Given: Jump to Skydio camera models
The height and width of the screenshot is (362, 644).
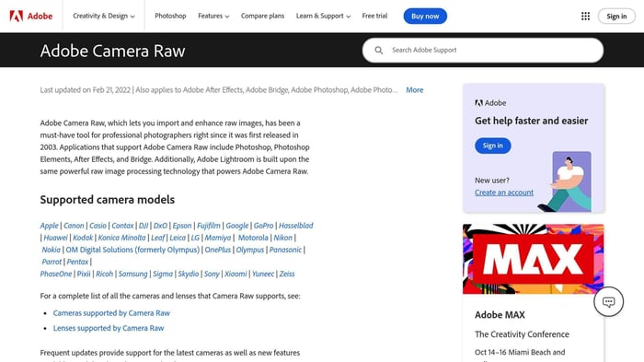Looking at the screenshot, I should pos(188,274).
